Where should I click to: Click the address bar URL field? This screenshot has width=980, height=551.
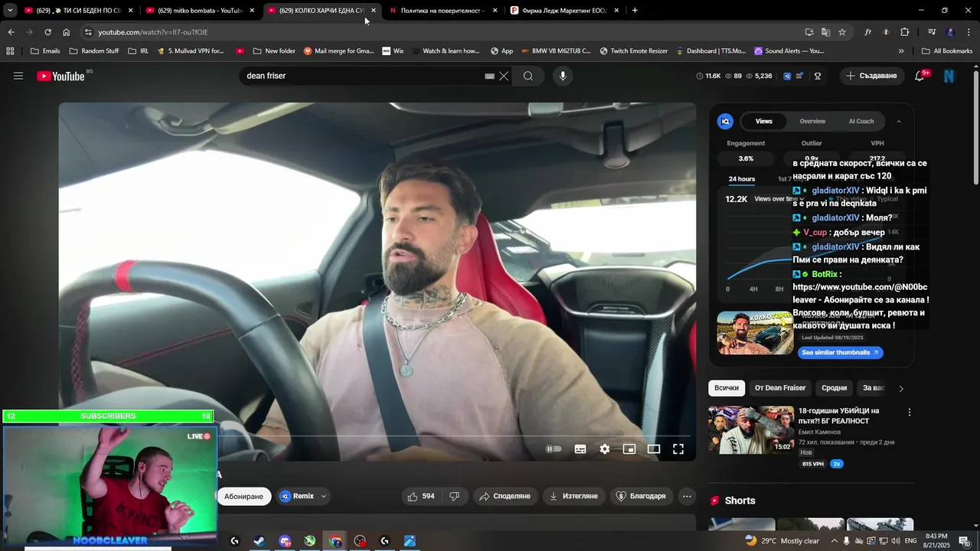(444, 32)
